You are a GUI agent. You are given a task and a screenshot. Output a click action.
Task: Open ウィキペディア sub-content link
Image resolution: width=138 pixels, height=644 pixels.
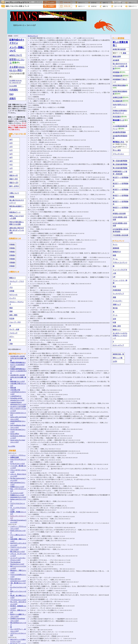tap(118, 294)
